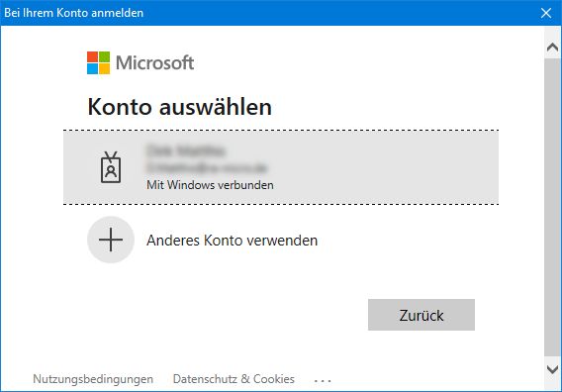The height and width of the screenshot is (392, 562).
Task: Click the plus icon for another account
Action: pos(111,240)
